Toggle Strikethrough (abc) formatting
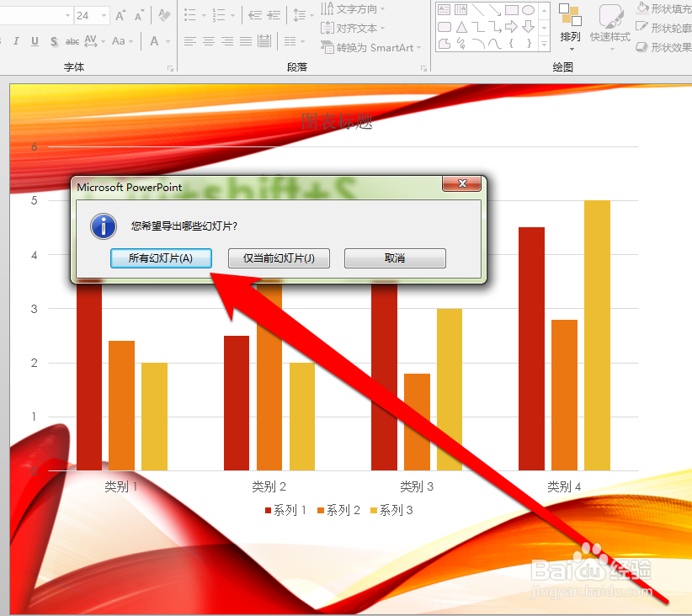 (72, 41)
